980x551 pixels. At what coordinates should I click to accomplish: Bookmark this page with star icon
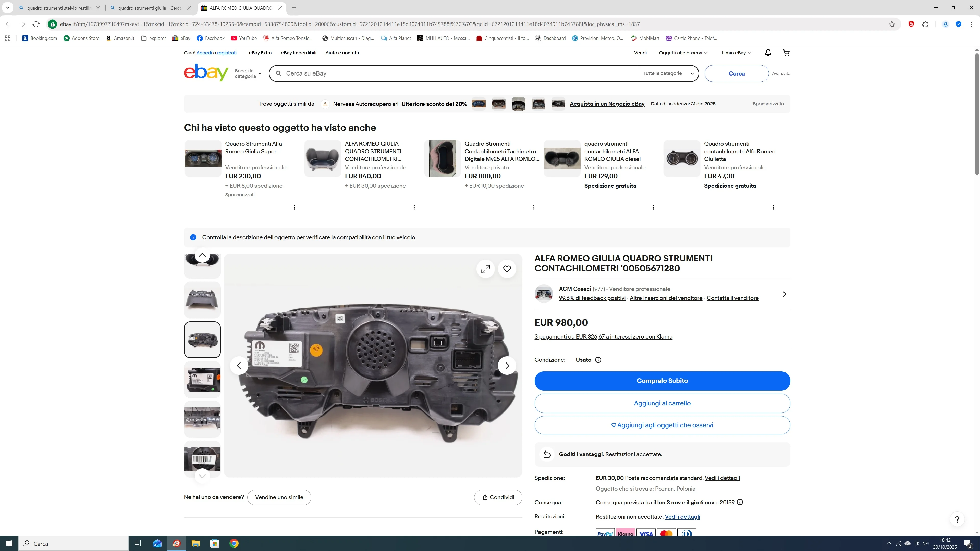892,24
